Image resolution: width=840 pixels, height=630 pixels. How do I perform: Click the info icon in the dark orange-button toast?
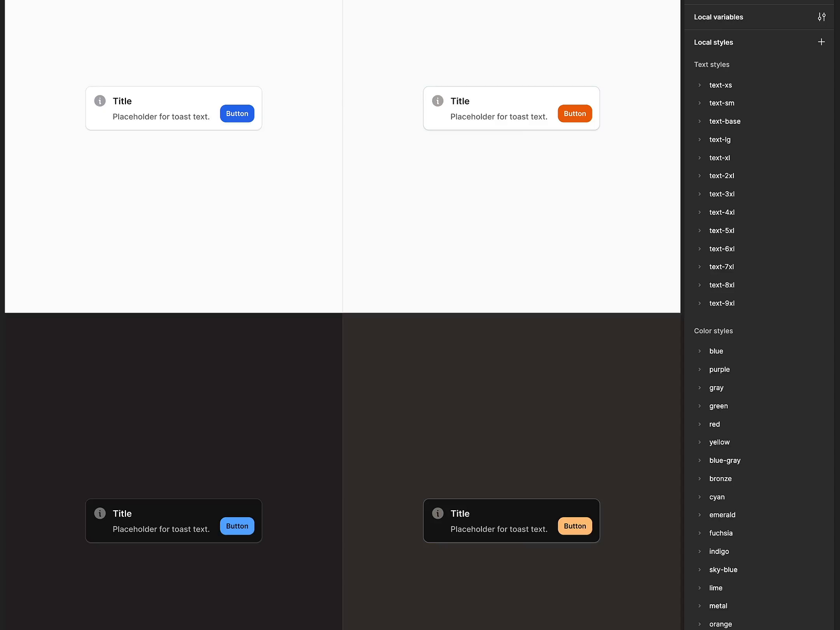pos(437,513)
